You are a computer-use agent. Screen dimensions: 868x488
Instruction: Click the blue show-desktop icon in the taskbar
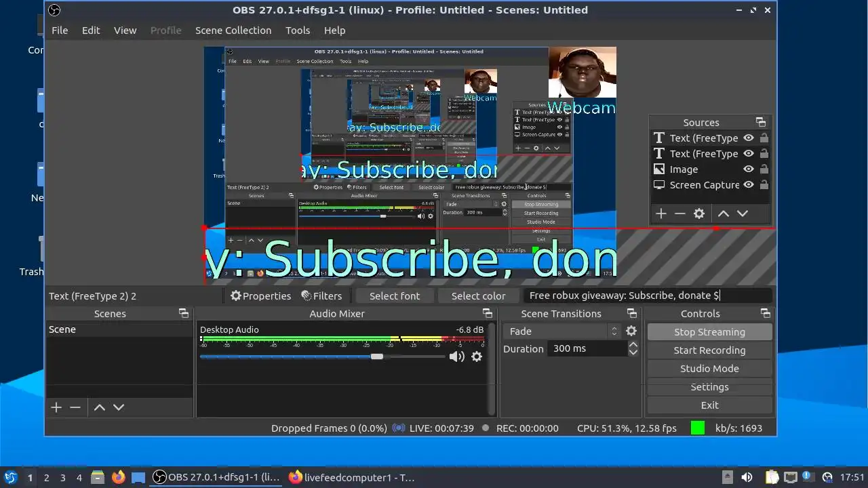(138, 477)
